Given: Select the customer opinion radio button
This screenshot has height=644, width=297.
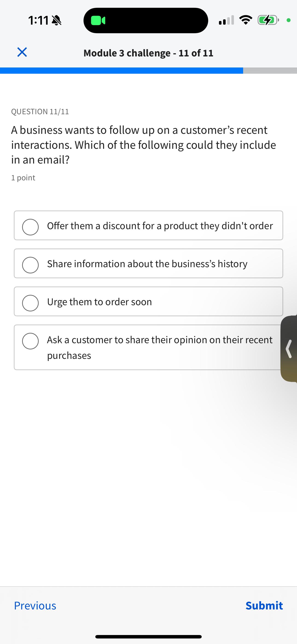Looking at the screenshot, I should point(30,341).
